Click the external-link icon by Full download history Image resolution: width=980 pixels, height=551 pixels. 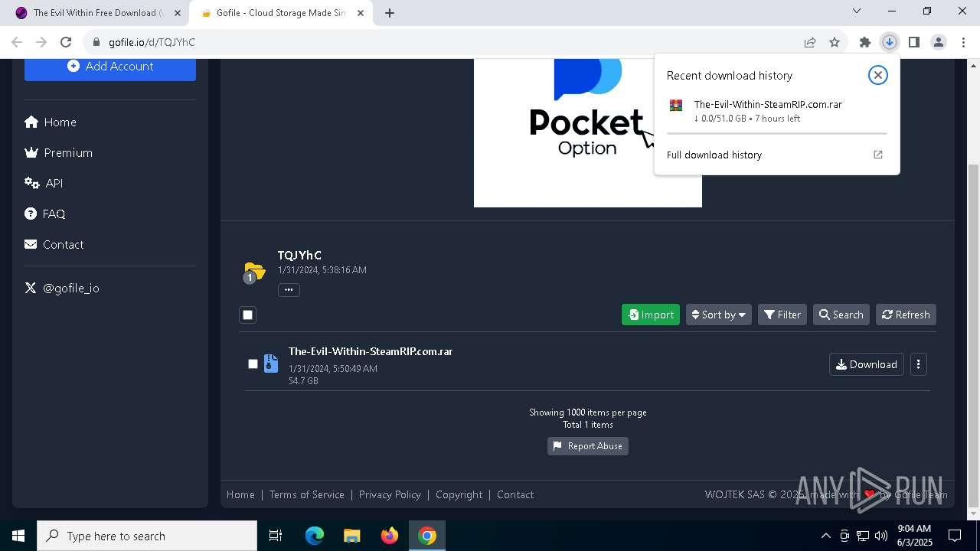[x=878, y=155]
